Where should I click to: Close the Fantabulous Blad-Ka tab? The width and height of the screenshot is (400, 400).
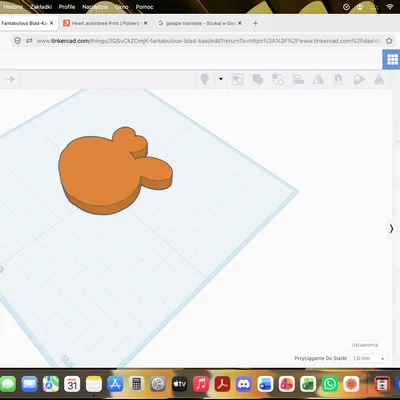[51, 23]
